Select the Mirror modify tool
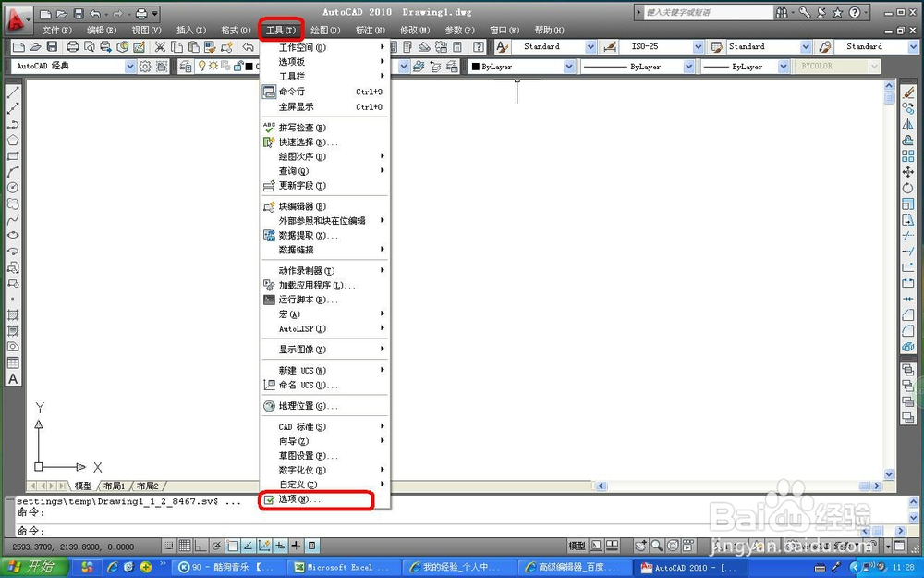924x578 pixels. point(908,125)
